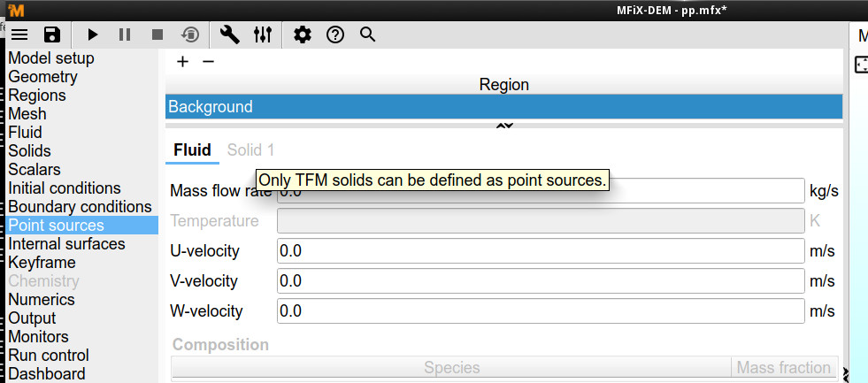This screenshot has height=383, width=868.
Task: Open help with the question mark icon
Action: click(335, 34)
